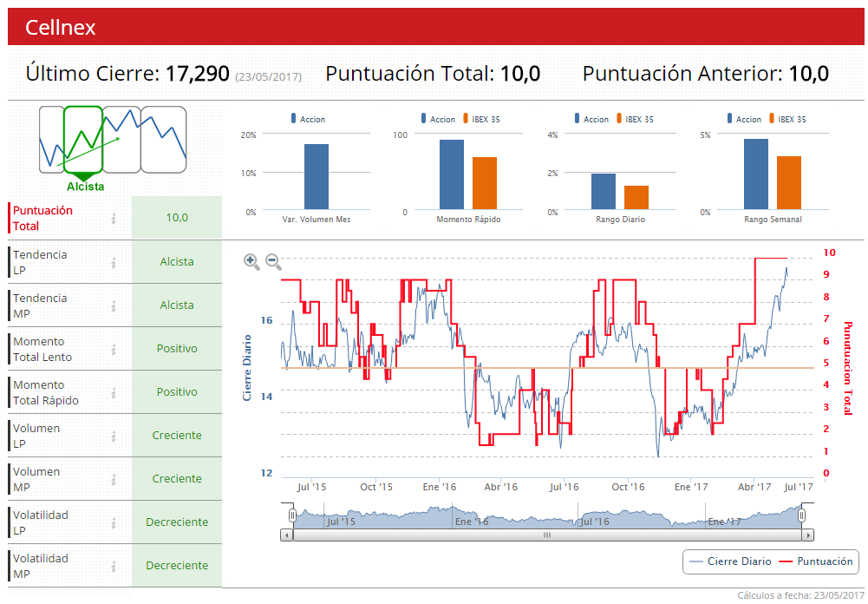Open info icon for Momento Total Lento
The height and width of the screenshot is (604, 868).
114,349
